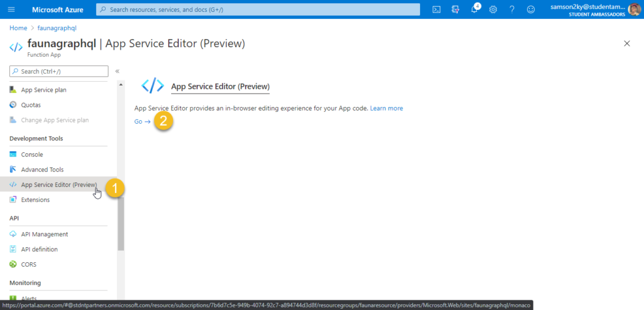The height and width of the screenshot is (310, 644).
Task: Open the Directory + subscription filter icon
Action: click(455, 9)
